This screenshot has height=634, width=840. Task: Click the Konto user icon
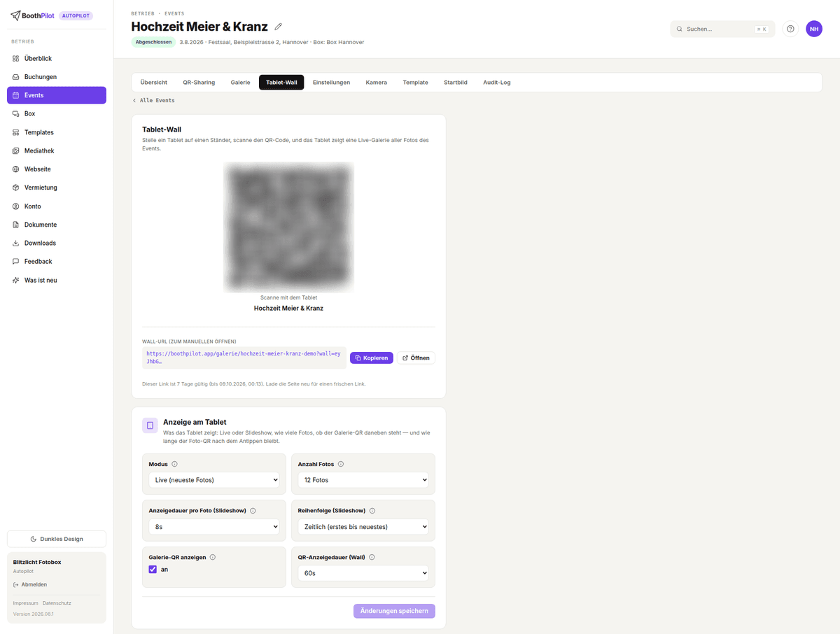[16, 206]
